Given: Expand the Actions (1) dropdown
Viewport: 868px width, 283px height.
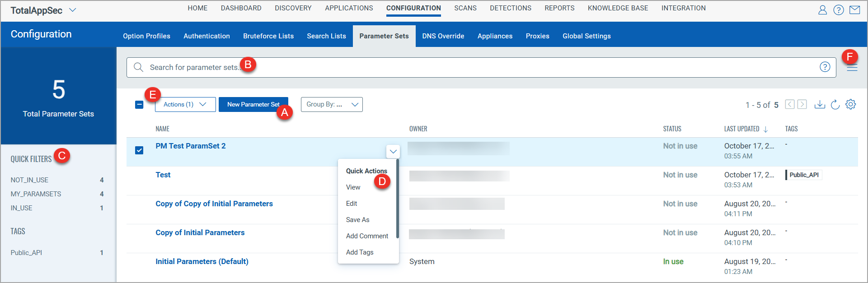Looking at the screenshot, I should click(x=185, y=105).
